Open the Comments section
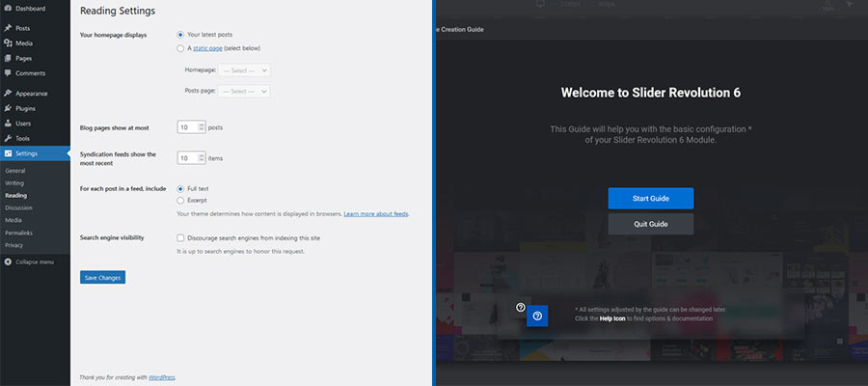This screenshot has width=868, height=386. [30, 73]
